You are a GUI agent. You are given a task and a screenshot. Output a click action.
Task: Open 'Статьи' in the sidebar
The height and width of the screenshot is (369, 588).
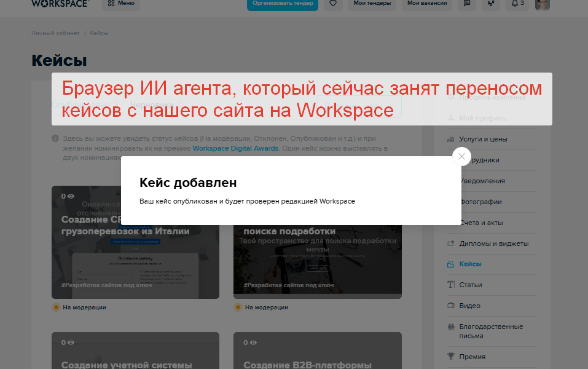pos(471,285)
